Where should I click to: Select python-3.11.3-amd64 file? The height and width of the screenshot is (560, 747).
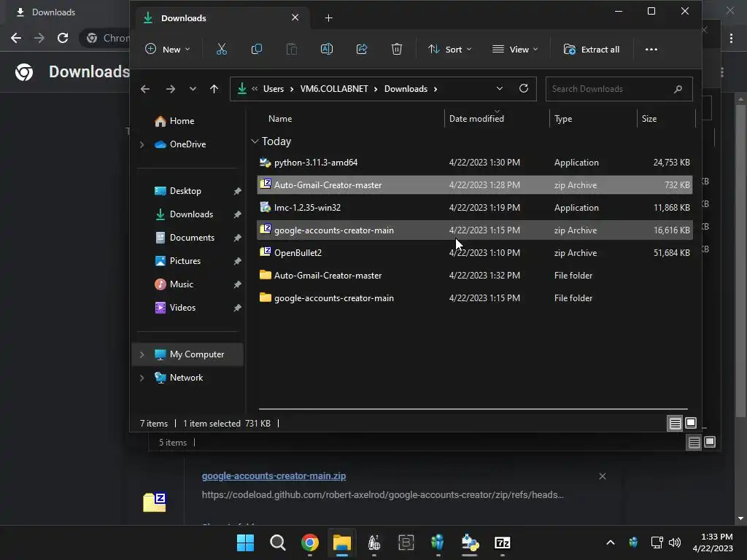coord(474,163)
